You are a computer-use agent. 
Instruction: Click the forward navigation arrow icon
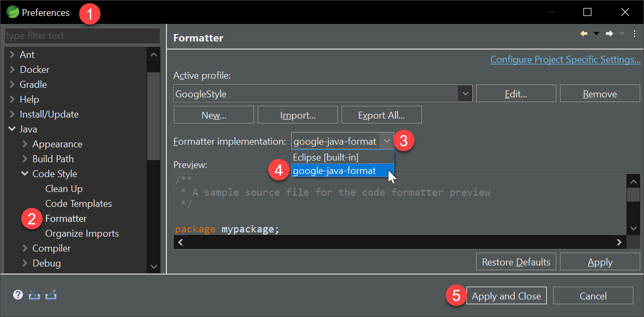click(x=609, y=34)
